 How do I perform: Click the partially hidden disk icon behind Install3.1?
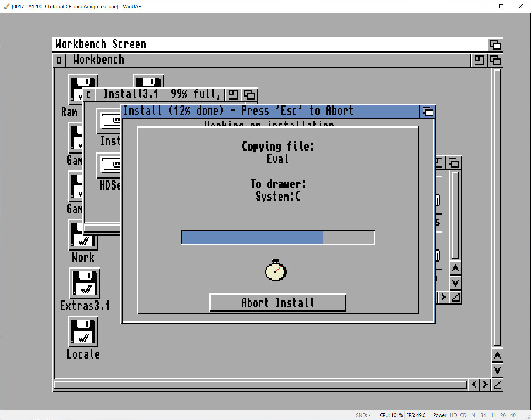[x=148, y=81]
